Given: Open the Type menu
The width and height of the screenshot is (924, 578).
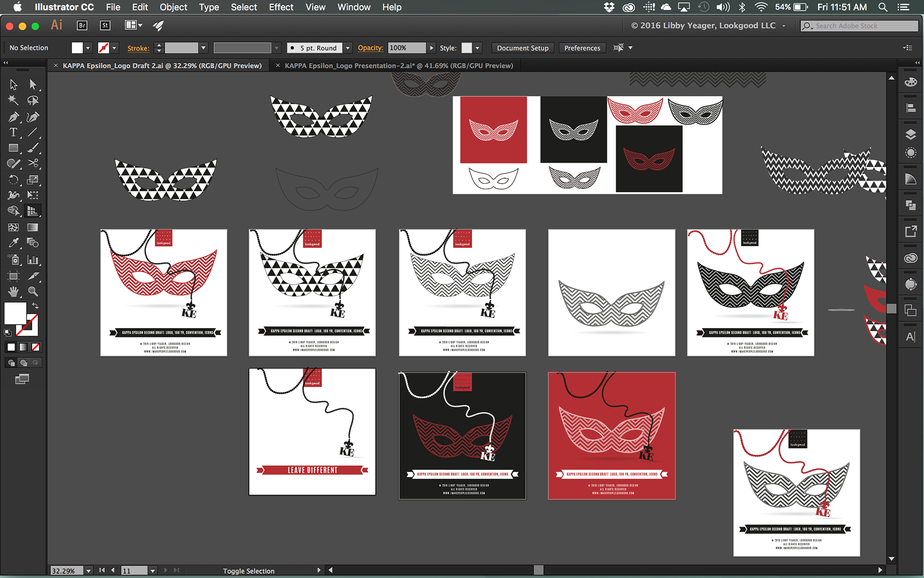Looking at the screenshot, I should click(209, 7).
